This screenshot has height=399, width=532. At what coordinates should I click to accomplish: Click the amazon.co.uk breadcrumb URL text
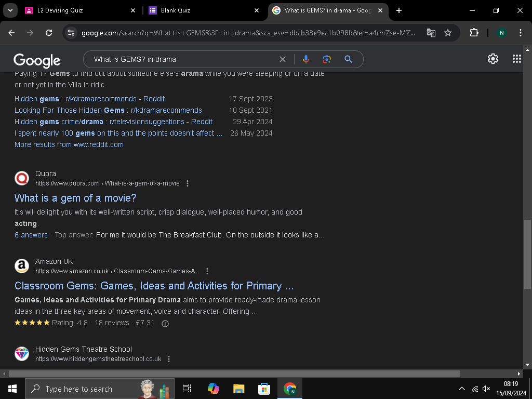[117, 271]
